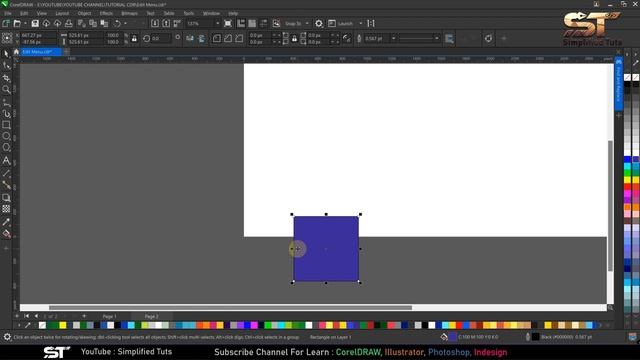This screenshot has height=360, width=640.
Task: Expand the undo history dropdown arrow
Action: click(x=125, y=24)
